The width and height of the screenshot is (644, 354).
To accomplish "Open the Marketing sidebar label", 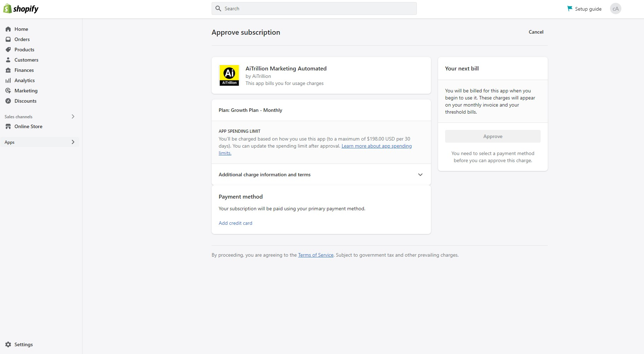I will coord(26,91).
